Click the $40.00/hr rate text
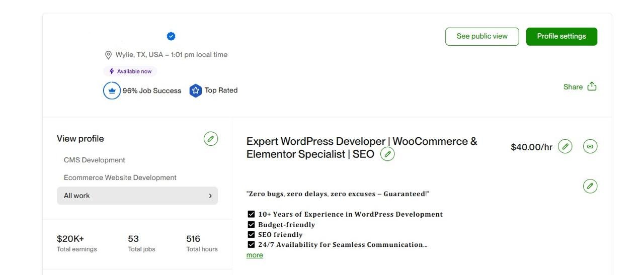This screenshot has width=644, height=275. click(x=531, y=147)
